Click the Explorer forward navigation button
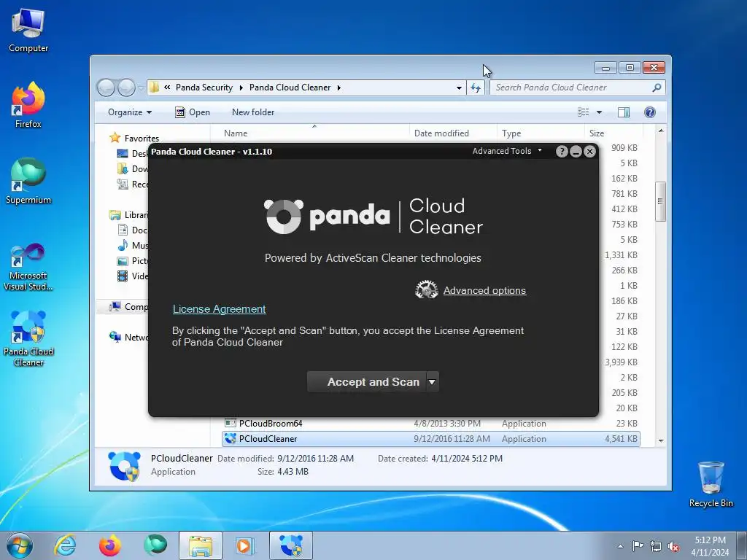Viewport: 747px width, 560px height. click(127, 87)
